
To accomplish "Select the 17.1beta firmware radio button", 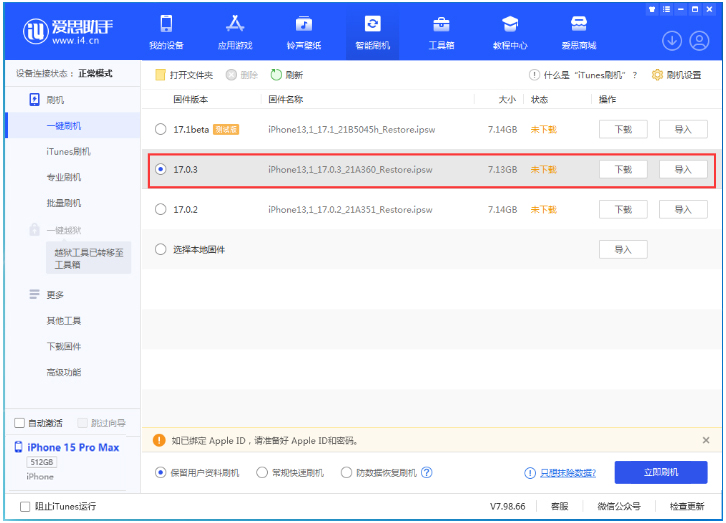I will [x=161, y=129].
